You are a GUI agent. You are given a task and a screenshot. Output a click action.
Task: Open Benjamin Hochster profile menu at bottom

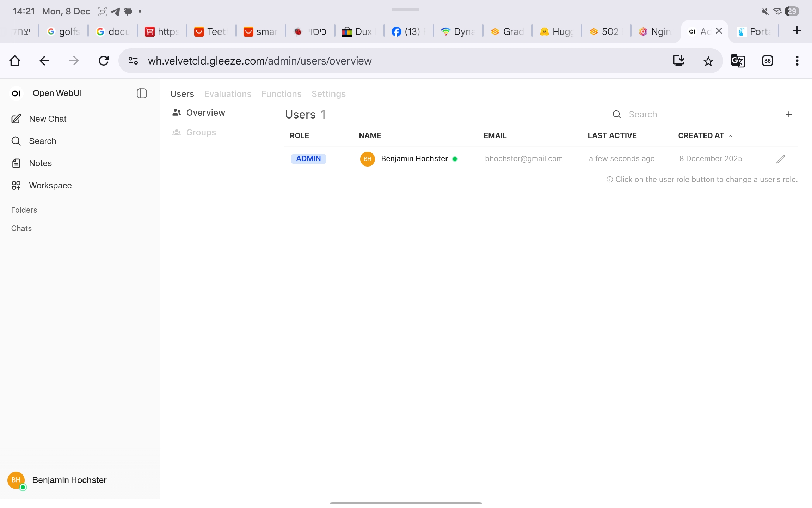(69, 480)
